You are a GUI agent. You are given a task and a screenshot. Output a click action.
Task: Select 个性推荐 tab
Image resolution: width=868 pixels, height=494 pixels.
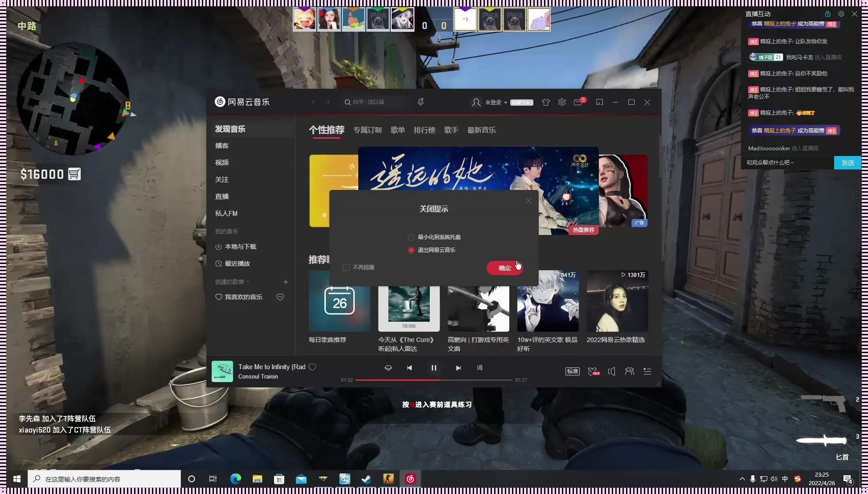(x=327, y=130)
